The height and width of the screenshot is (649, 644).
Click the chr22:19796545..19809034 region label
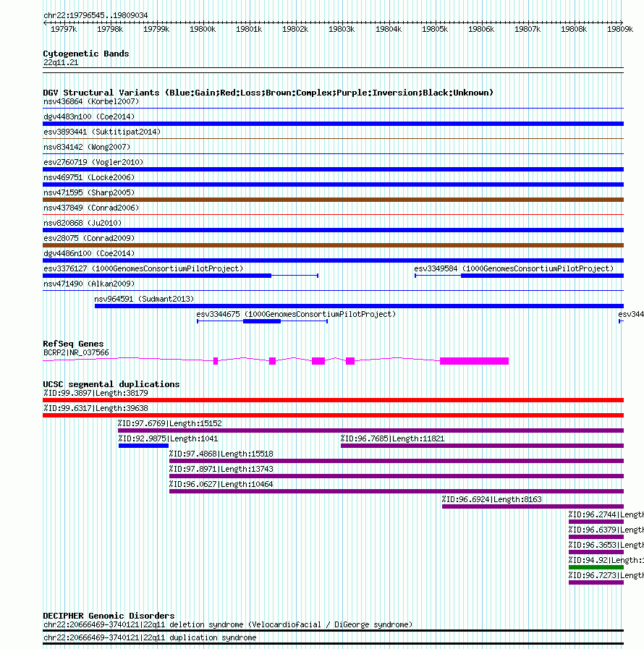click(x=96, y=15)
